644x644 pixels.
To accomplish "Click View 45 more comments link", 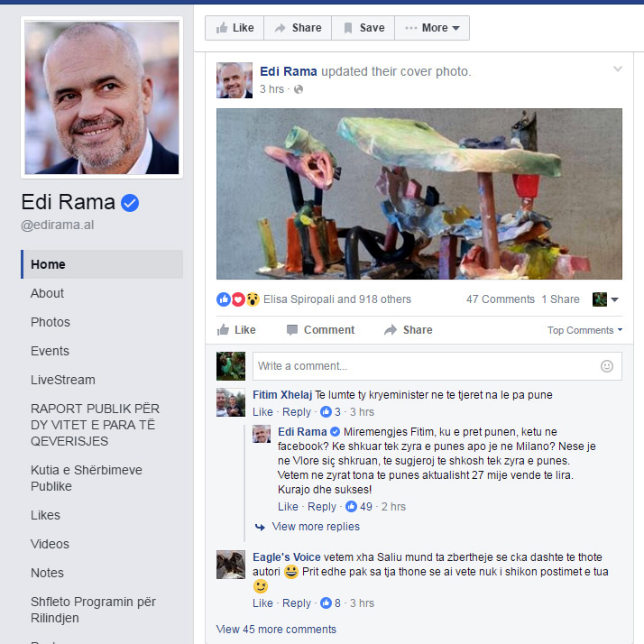I will (x=276, y=630).
